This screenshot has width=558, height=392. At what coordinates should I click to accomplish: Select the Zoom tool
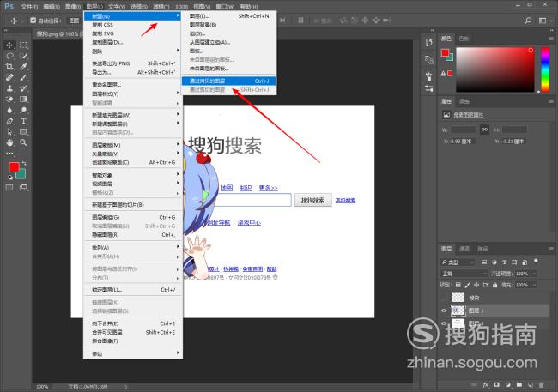point(23,142)
